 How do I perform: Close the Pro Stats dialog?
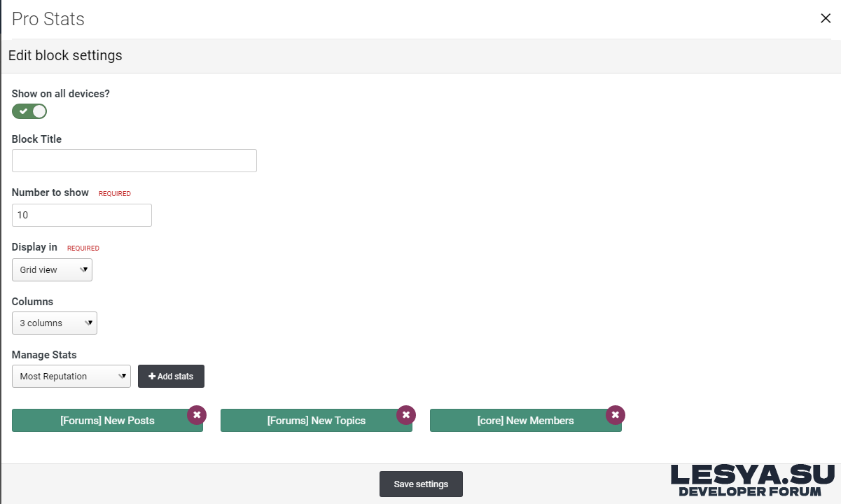point(826,19)
